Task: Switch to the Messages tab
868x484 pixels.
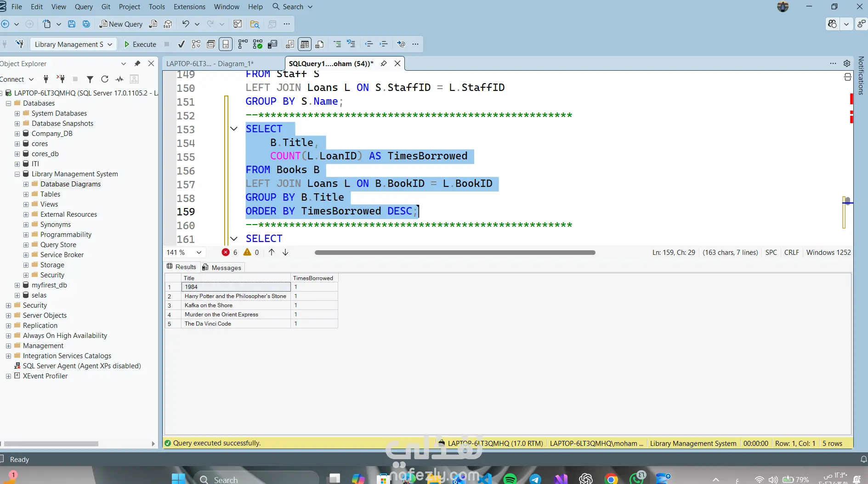Action: point(222,267)
